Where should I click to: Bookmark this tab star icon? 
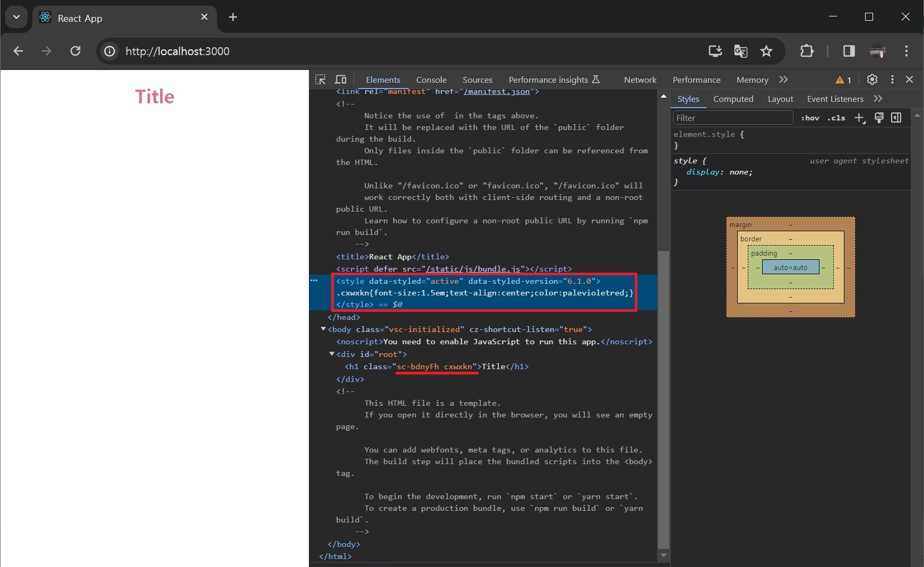[x=766, y=51]
